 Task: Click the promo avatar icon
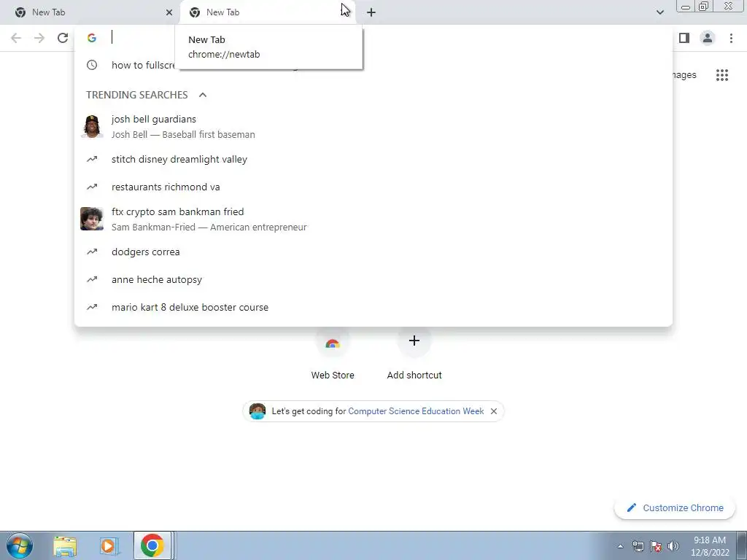tap(258, 411)
